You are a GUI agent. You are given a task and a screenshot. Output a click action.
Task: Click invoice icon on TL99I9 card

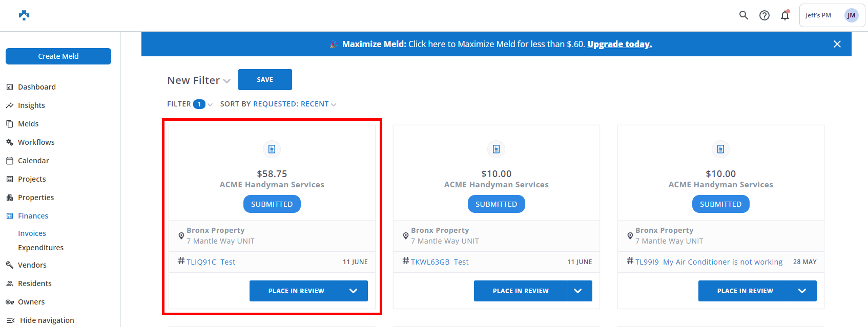720,149
